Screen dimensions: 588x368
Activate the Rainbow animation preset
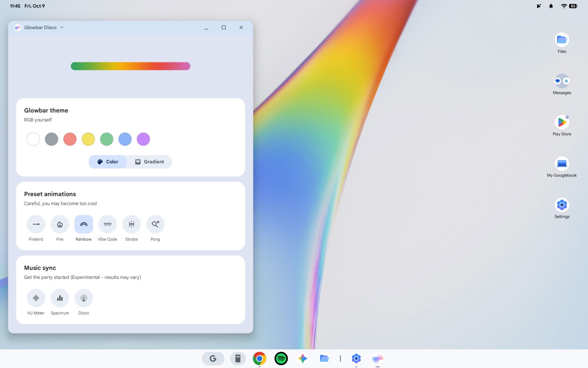coord(83,224)
